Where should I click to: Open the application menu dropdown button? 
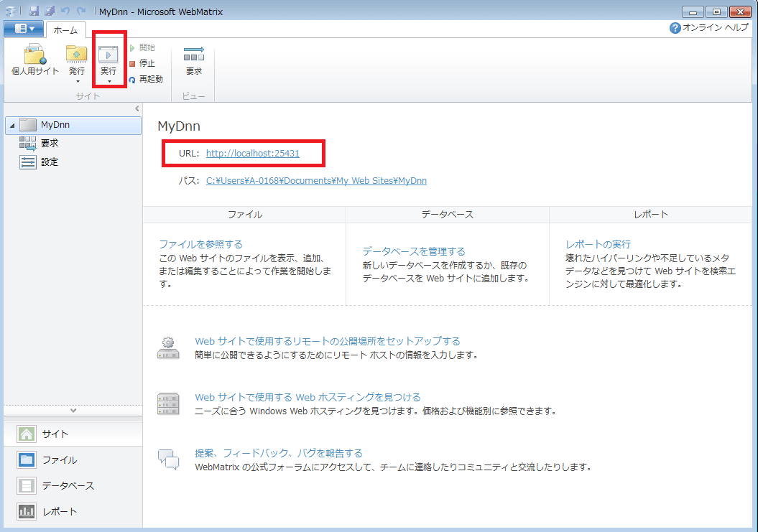[x=24, y=29]
